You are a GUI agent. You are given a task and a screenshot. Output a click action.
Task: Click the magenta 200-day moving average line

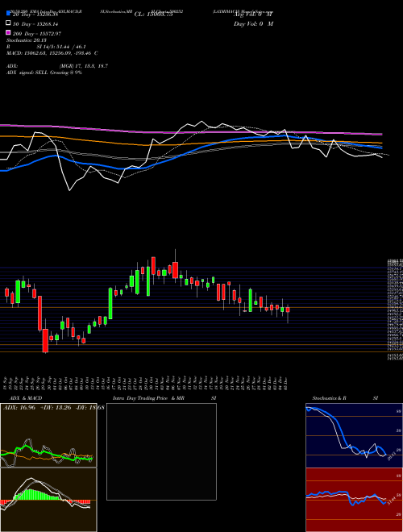tap(191, 131)
